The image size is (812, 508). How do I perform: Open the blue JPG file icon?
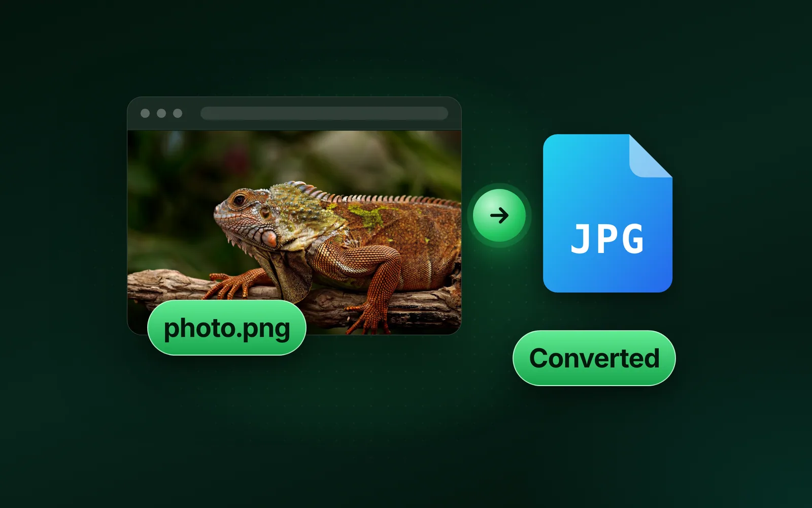point(607,213)
